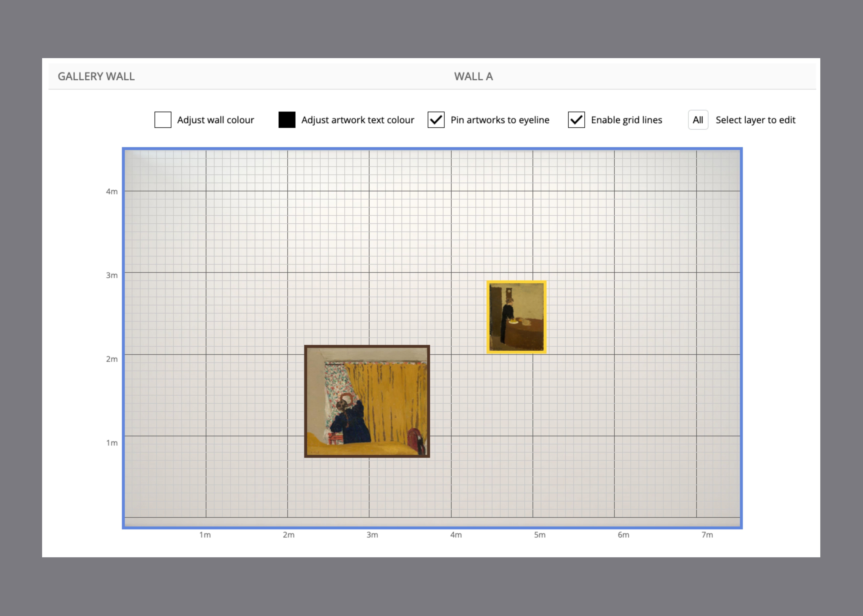Click the Adjust wall colour label

(215, 120)
